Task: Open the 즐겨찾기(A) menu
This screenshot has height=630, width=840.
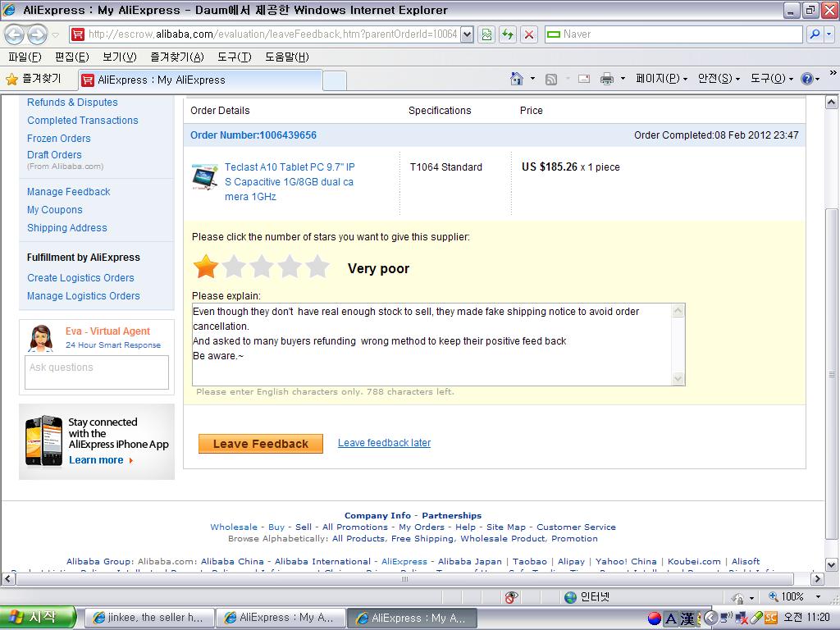Action: point(177,57)
